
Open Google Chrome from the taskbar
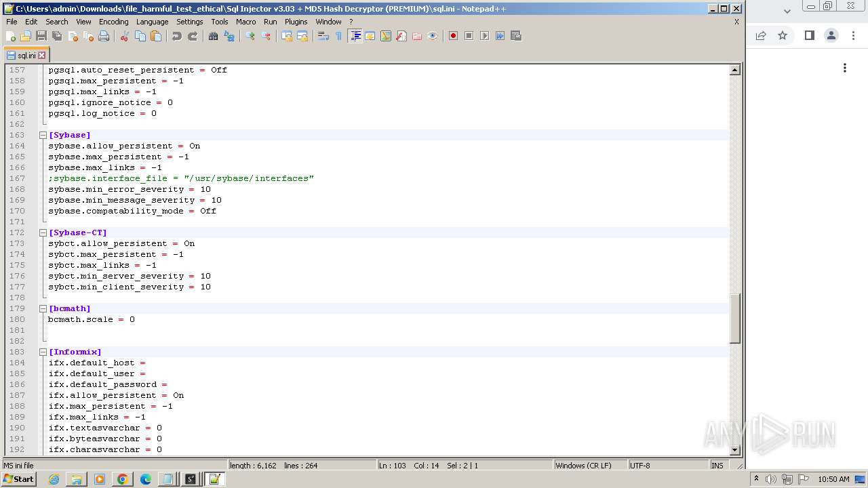tap(123, 479)
